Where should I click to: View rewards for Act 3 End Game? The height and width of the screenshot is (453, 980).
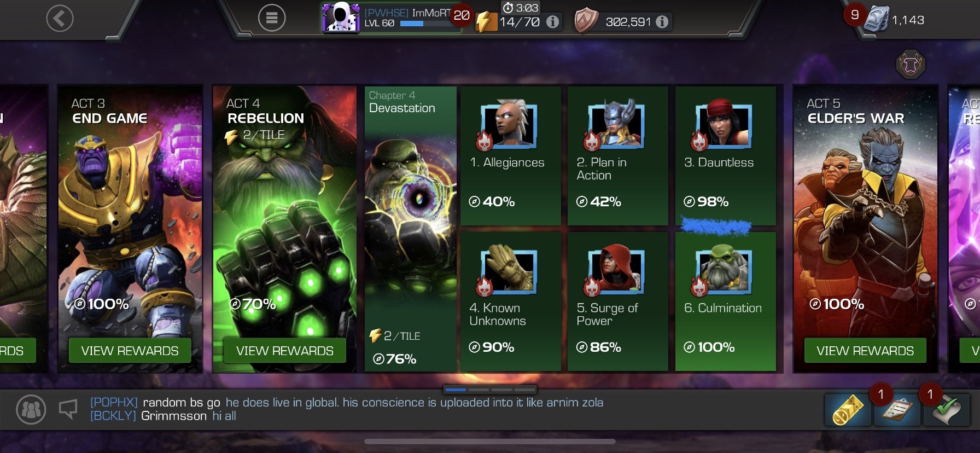130,351
